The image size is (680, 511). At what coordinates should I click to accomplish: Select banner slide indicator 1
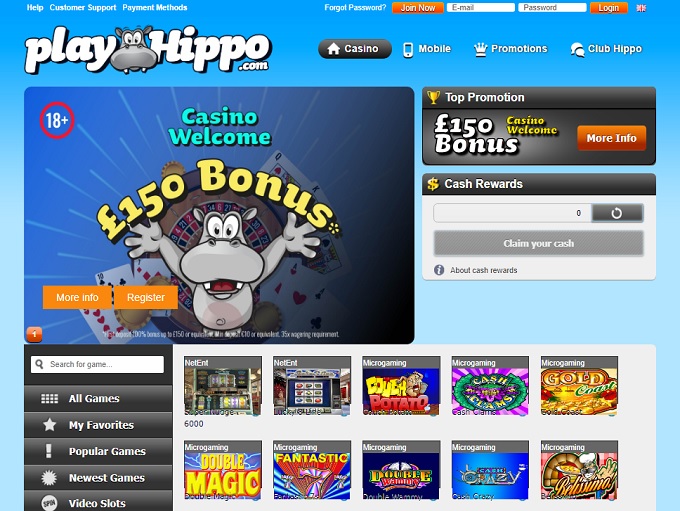(34, 334)
